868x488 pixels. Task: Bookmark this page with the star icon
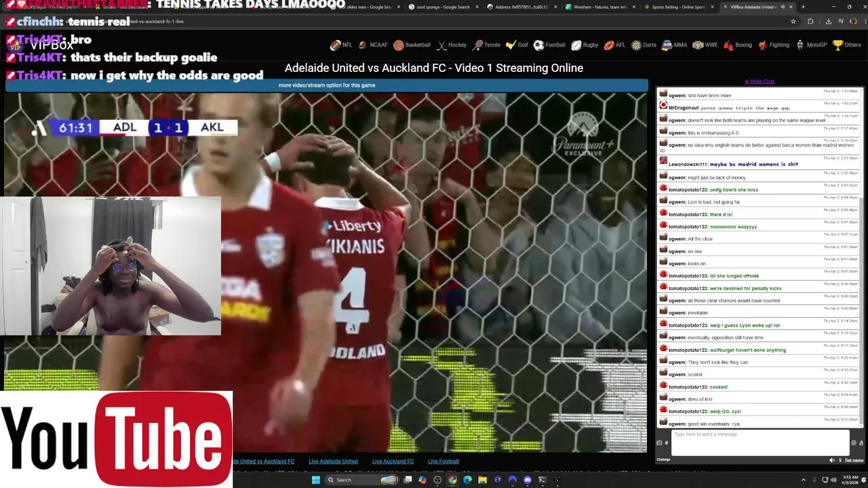coord(793,21)
